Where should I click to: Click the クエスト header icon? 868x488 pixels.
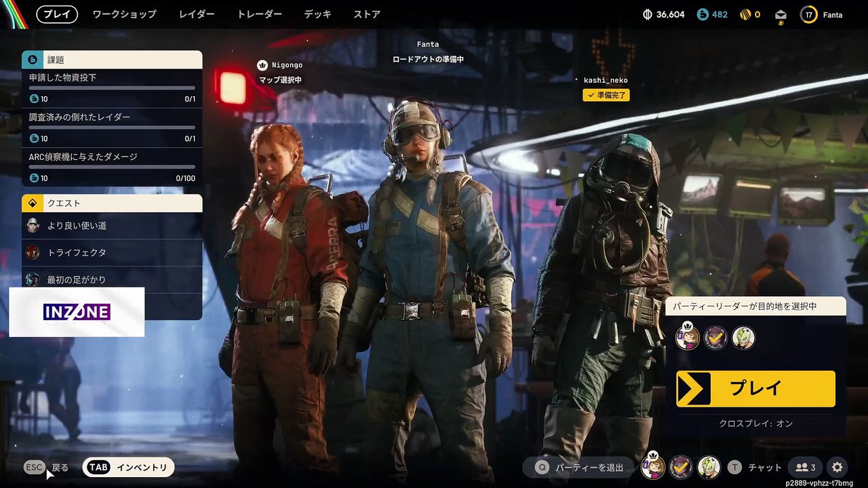coord(33,203)
